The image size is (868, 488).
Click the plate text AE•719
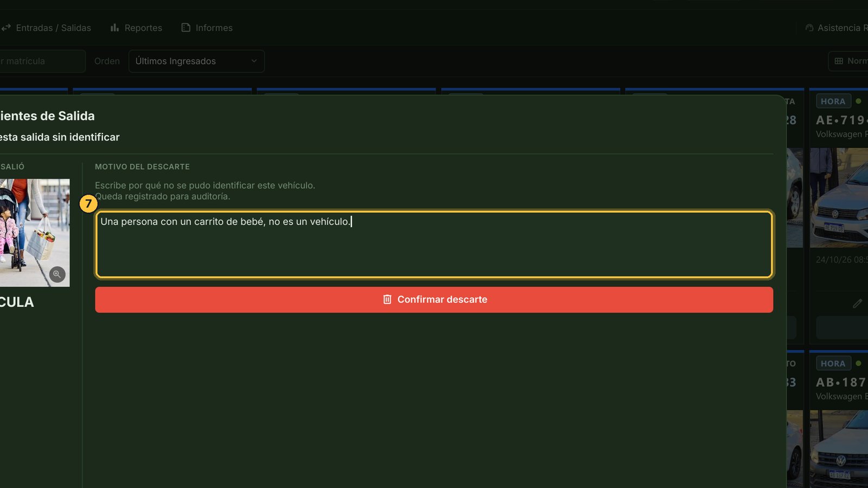tap(841, 120)
